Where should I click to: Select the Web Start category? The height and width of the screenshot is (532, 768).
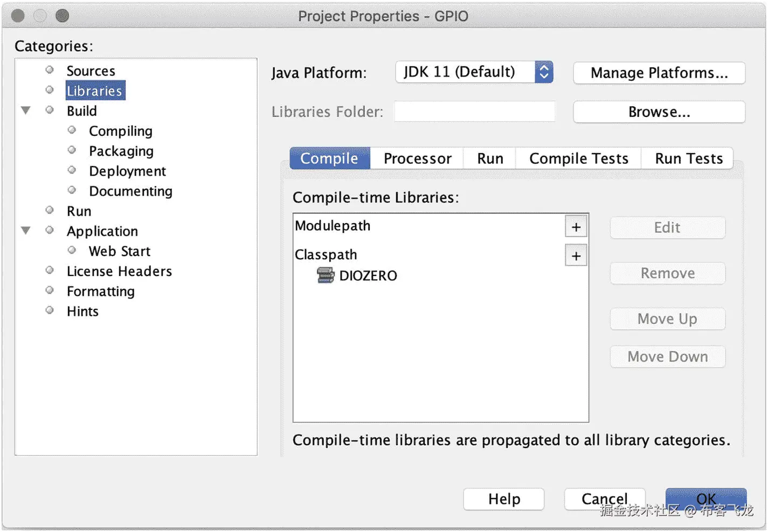(119, 251)
